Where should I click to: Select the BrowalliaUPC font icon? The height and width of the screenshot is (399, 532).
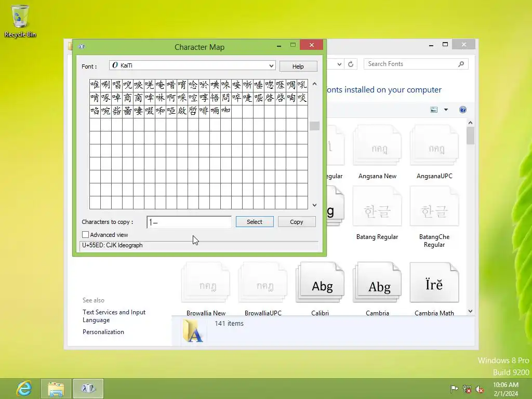(x=263, y=283)
